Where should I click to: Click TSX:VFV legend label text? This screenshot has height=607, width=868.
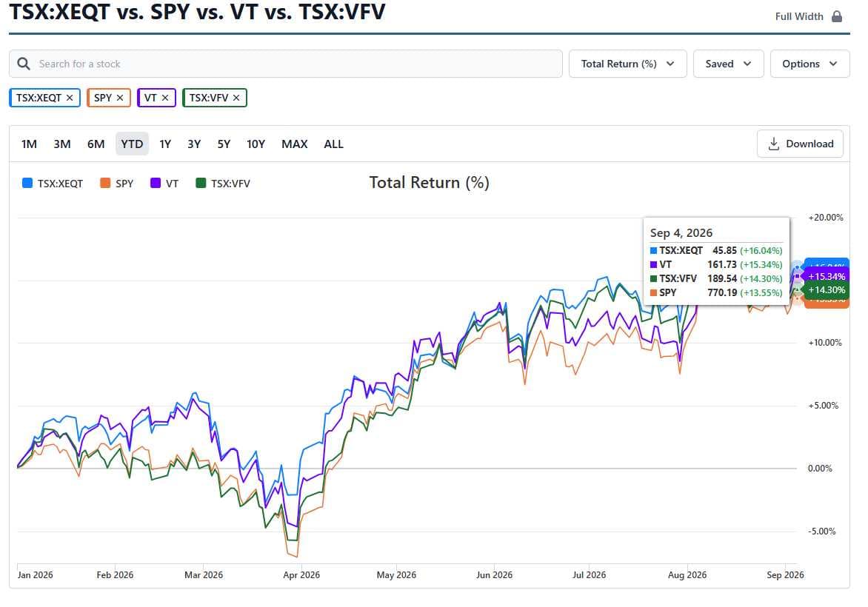pyautogui.click(x=230, y=184)
